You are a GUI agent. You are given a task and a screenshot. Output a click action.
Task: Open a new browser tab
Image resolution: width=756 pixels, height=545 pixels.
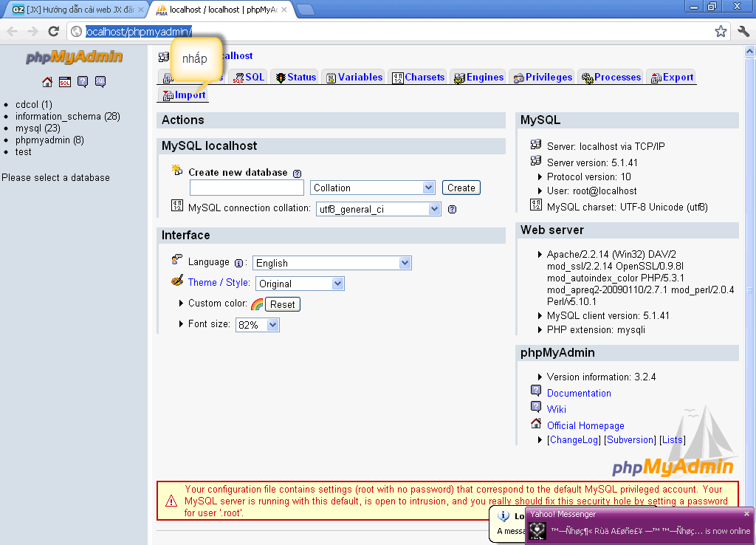pyautogui.click(x=306, y=9)
